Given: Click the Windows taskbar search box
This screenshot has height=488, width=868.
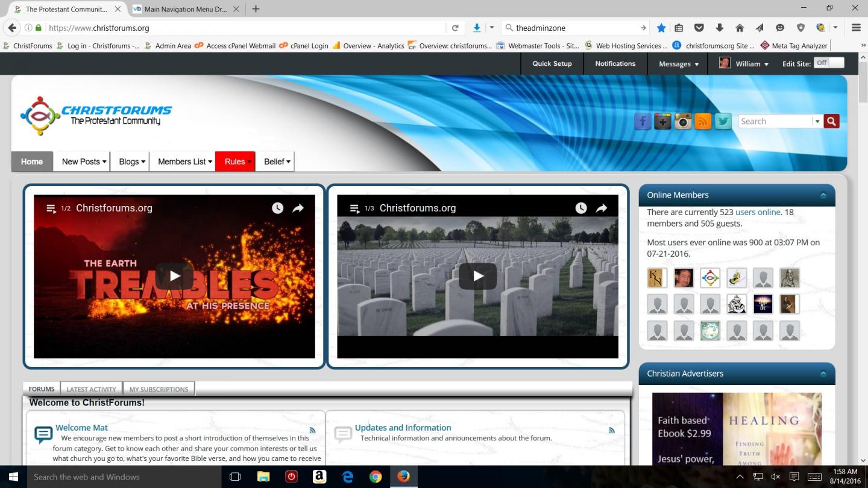Looking at the screenshot, I should (x=124, y=477).
